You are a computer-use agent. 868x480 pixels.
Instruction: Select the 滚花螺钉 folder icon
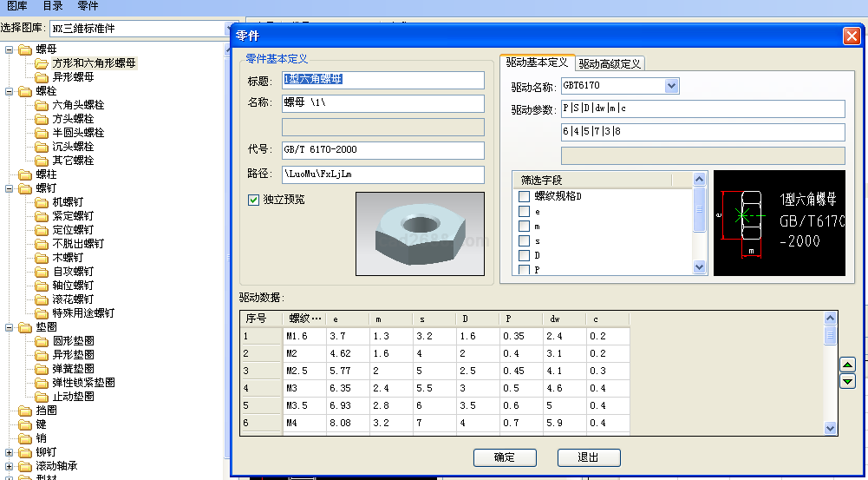42,299
